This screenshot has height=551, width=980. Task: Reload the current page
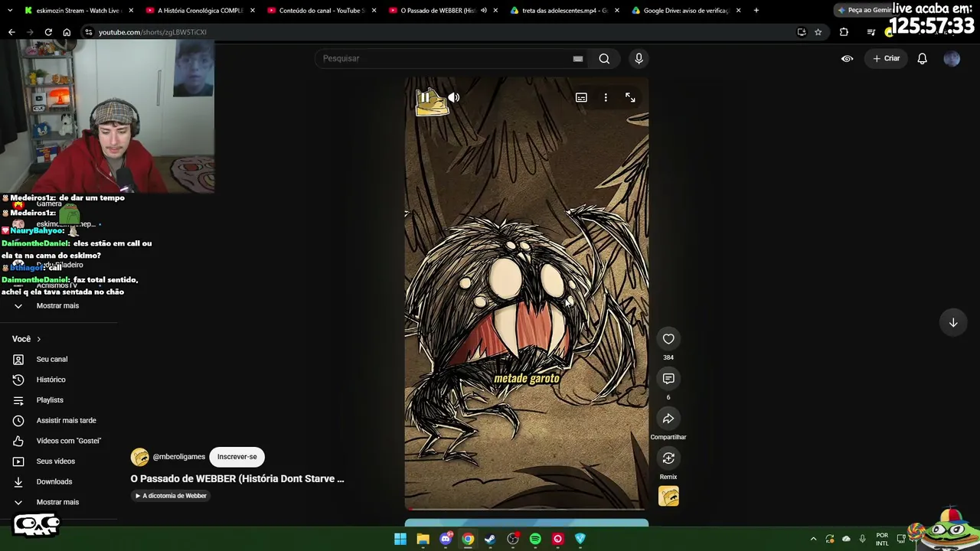48,32
